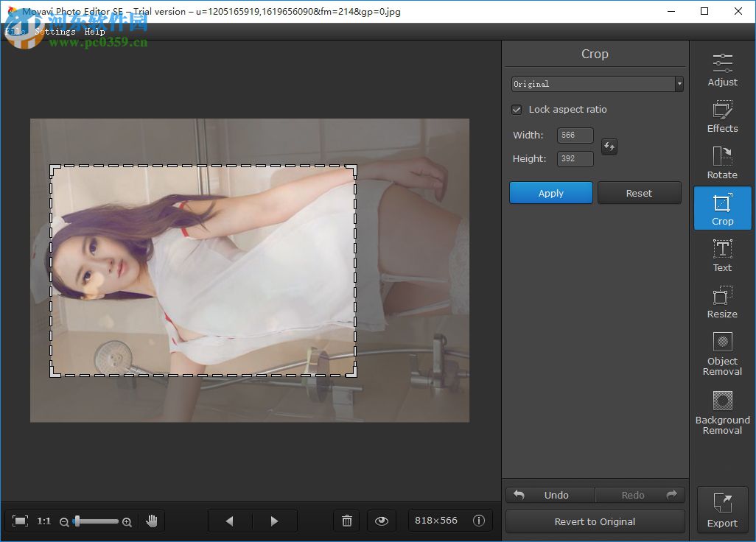Click the trash delete icon
The width and height of the screenshot is (756, 542).
click(x=346, y=521)
